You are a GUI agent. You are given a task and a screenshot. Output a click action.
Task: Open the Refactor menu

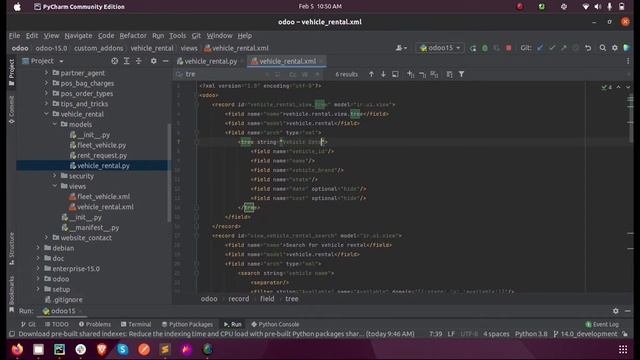pos(133,36)
